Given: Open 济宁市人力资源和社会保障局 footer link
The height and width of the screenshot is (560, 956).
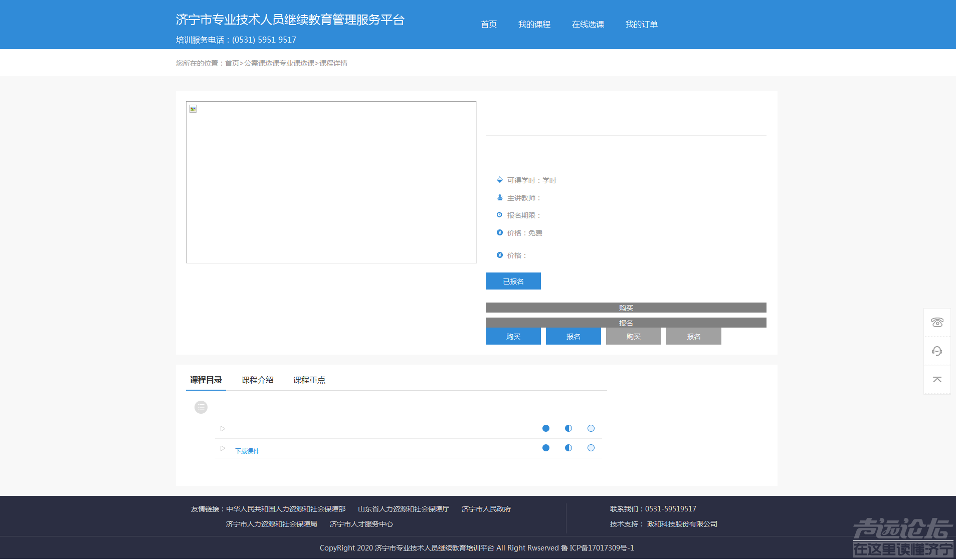Looking at the screenshot, I should click(272, 524).
